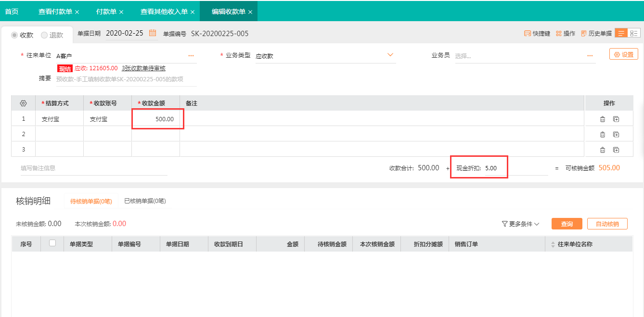Viewport: 644px width, 317px height.
Task: Switch to the 付款单 tab
Action: (x=106, y=11)
